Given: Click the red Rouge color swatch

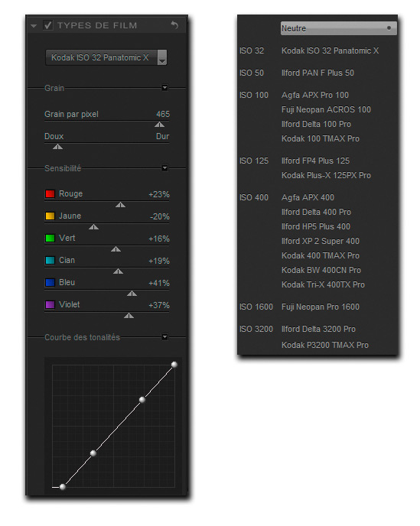Looking at the screenshot, I should 50,193.
